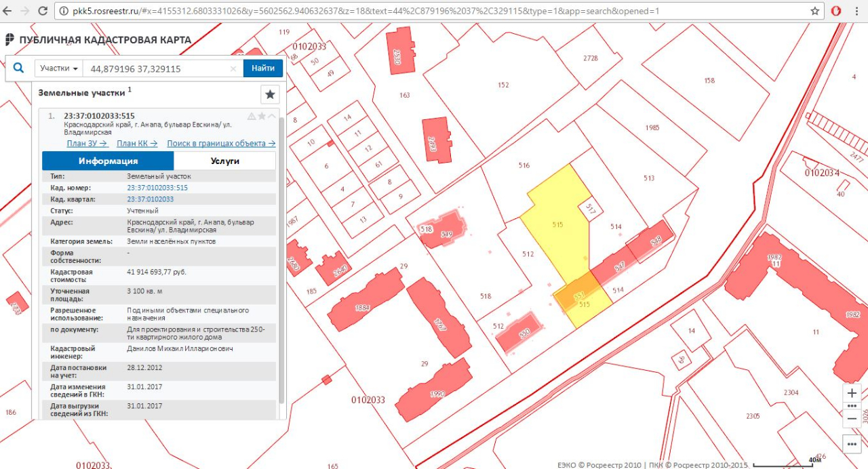Viewport: 868px width, 469px height.
Task: Toggle favorite star on parcel 23:37:0102033:515
Action: coord(262,116)
